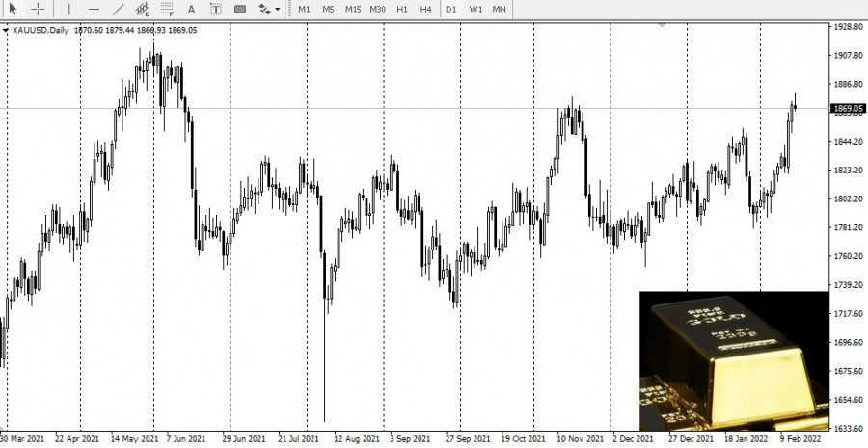868x448 pixels.
Task: Select the text 'A' tool
Action: click(192, 9)
